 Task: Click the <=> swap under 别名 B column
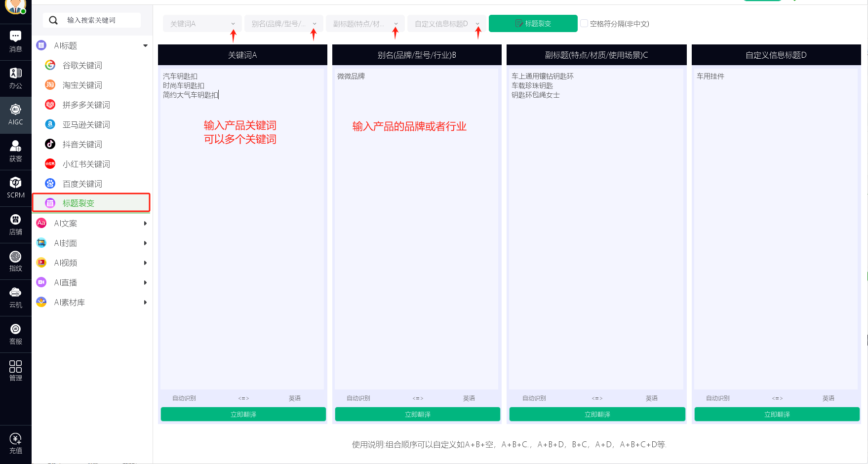(418, 398)
